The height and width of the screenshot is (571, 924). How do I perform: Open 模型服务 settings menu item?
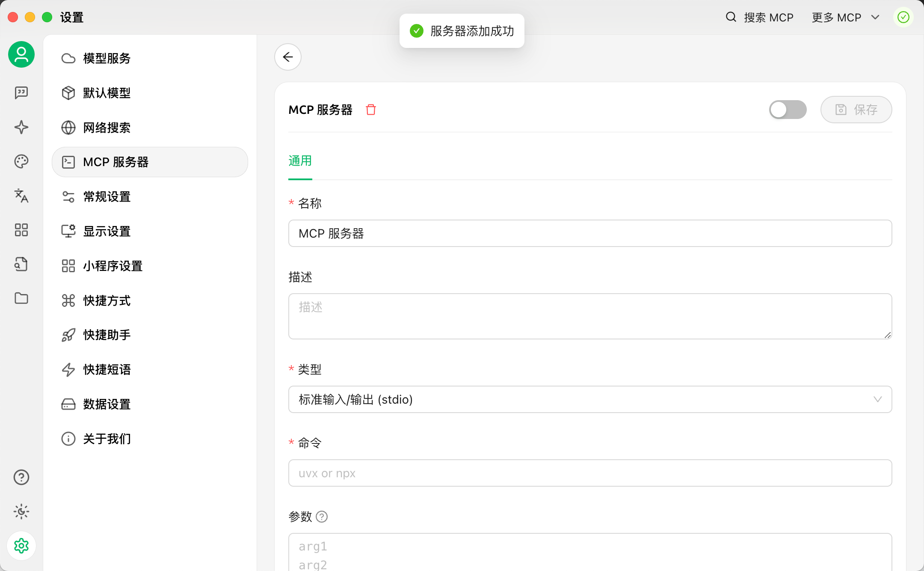107,58
